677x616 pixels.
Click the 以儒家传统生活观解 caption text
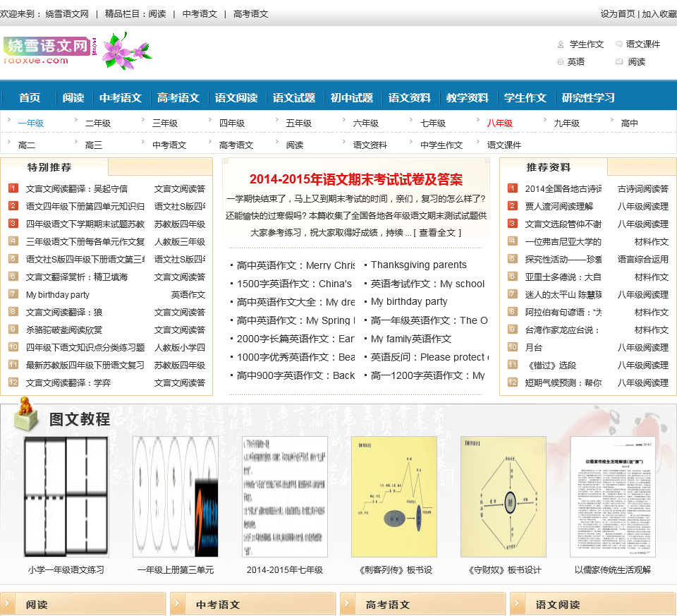(613, 569)
